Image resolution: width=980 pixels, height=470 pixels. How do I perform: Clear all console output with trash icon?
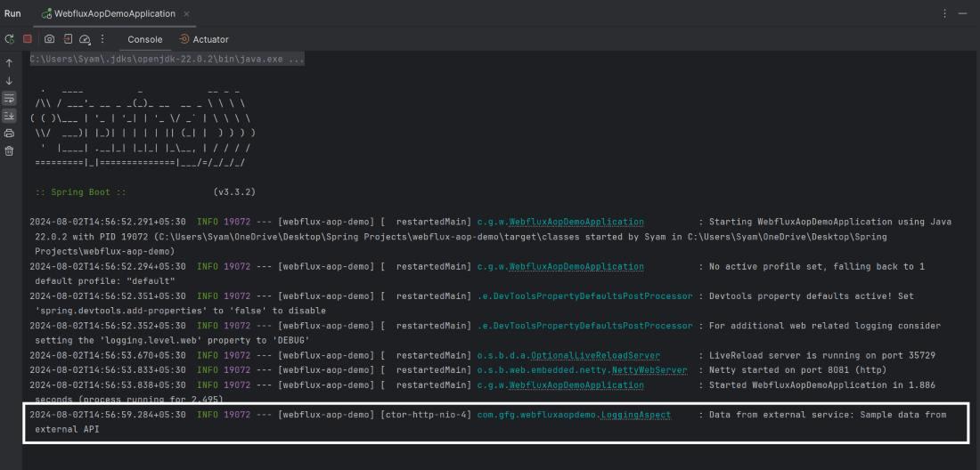click(x=10, y=151)
